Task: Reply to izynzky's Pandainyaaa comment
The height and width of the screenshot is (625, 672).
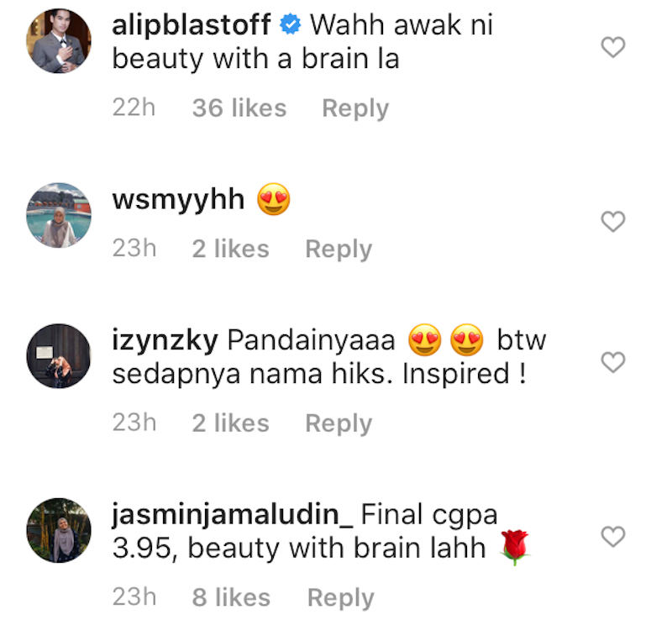Action: tap(339, 423)
